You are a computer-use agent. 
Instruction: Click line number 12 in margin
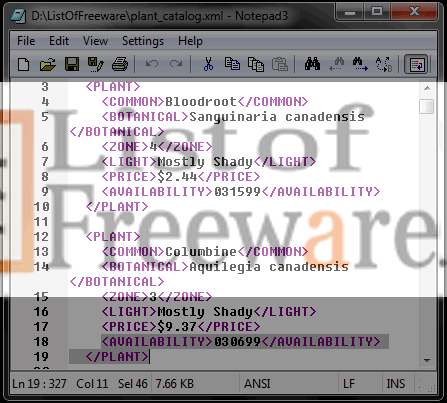tap(41, 237)
